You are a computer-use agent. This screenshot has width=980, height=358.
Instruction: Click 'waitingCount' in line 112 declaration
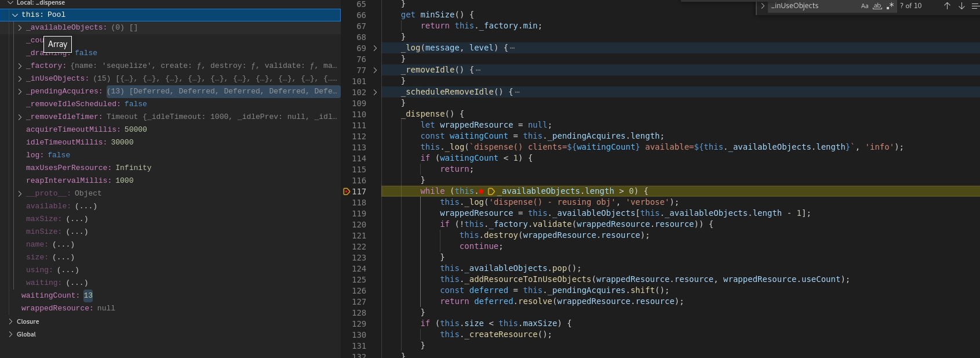[479, 136]
